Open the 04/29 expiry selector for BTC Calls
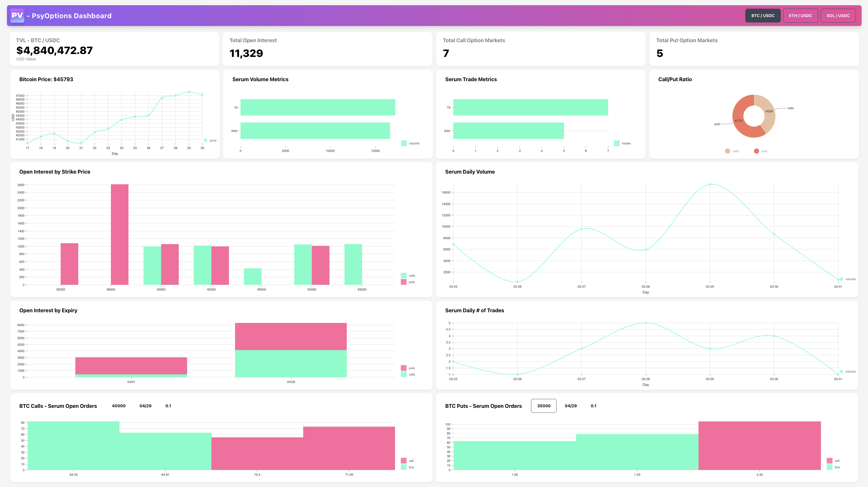The image size is (868, 487). coord(145,406)
